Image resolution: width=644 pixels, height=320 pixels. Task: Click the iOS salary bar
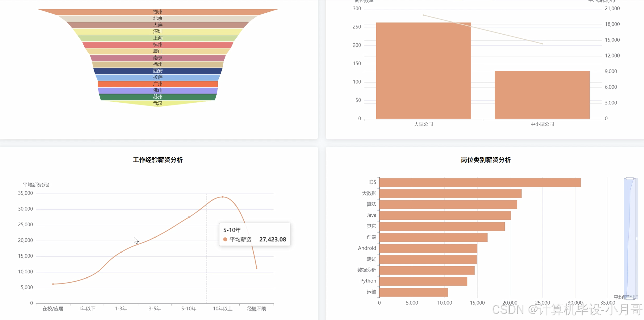[x=480, y=183]
